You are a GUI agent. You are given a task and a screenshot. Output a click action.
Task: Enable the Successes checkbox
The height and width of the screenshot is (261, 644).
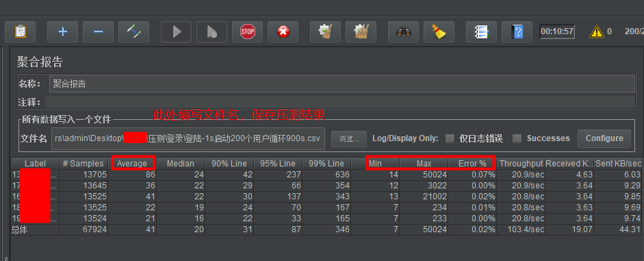pos(517,138)
